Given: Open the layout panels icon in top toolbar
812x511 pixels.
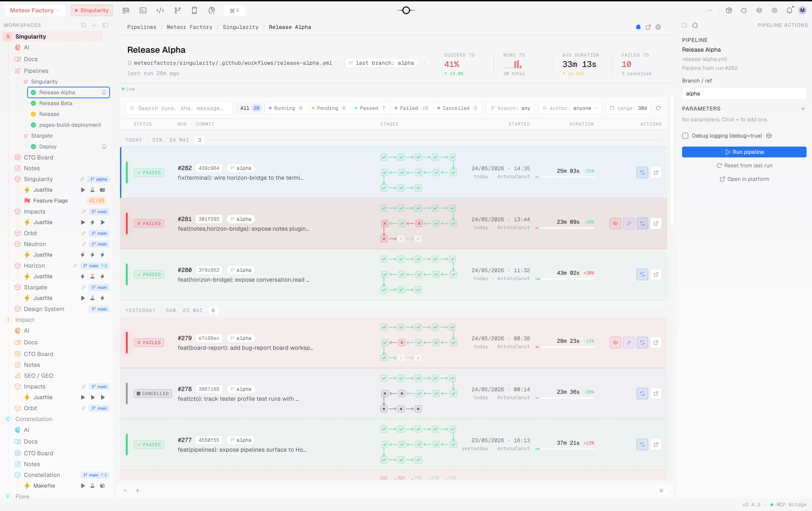Looking at the screenshot, I should coord(126,10).
